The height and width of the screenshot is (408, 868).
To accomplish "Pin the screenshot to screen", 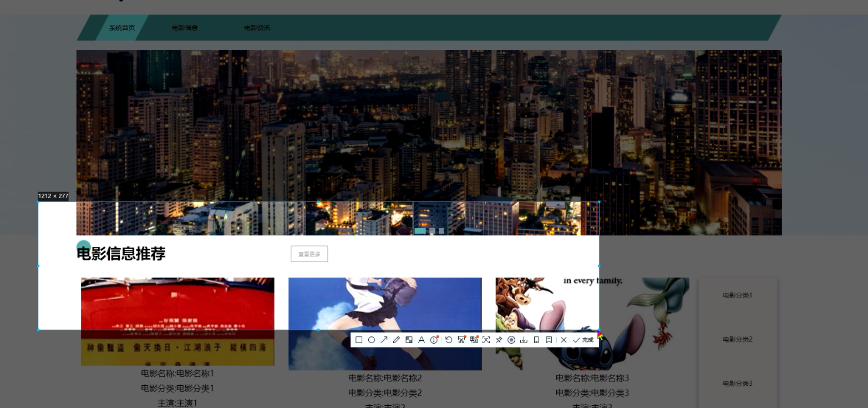I will point(499,340).
